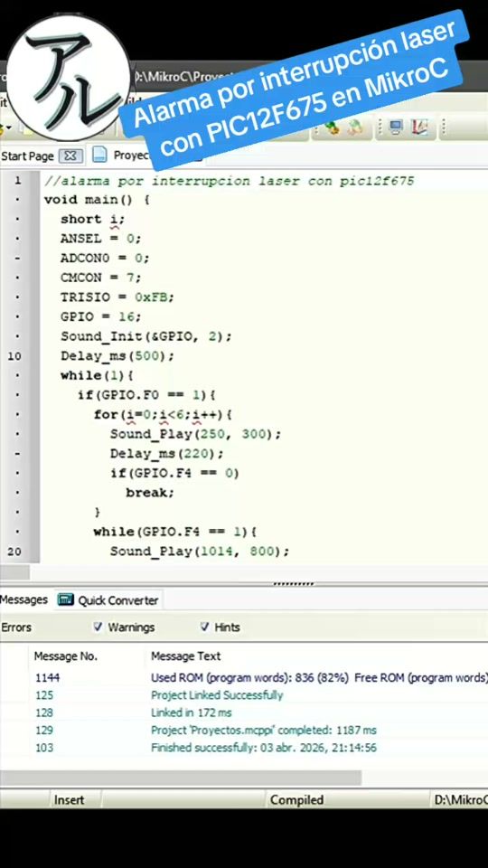Click line number 20 in the gutter

click(x=14, y=552)
